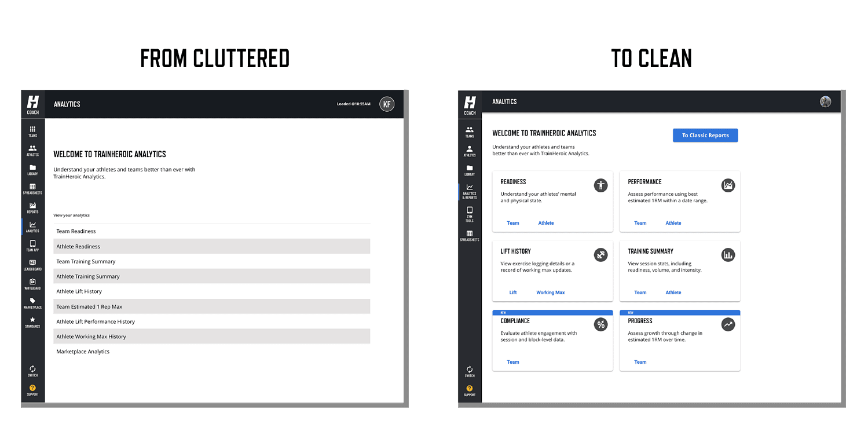Open Athletes in the clean screen sidebar

pyautogui.click(x=470, y=151)
